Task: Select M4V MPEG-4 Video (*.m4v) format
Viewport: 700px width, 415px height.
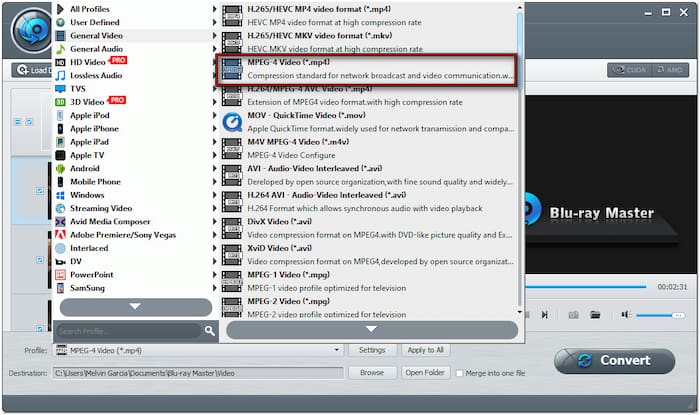Action: pos(367,149)
